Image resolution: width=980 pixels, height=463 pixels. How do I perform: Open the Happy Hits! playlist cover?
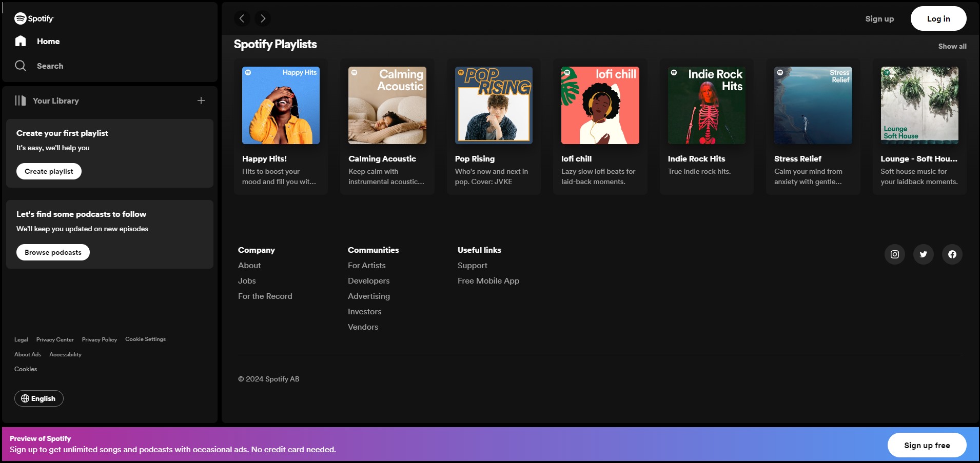click(x=281, y=105)
